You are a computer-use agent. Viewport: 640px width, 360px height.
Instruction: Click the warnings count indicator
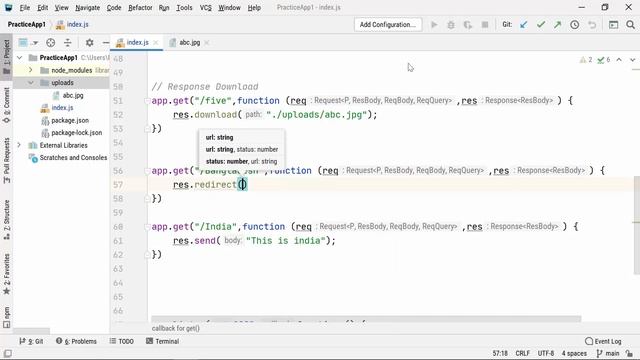coord(586,60)
